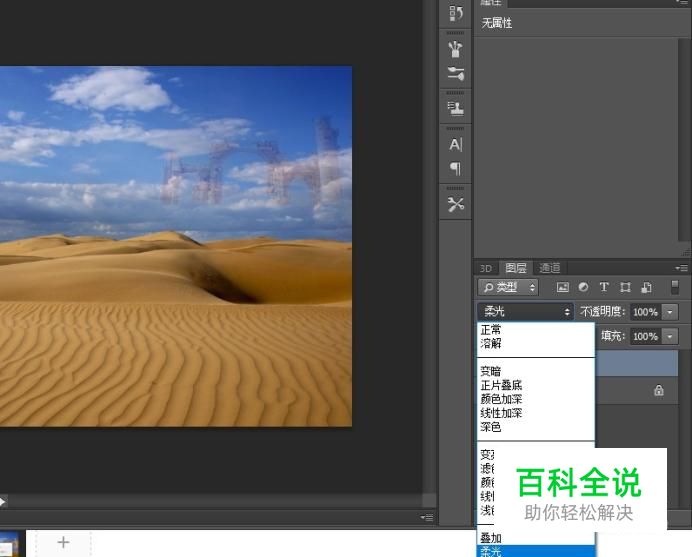Choose highlighted 柔光 entry in list
Viewport: 692px width, 557px height.
(536, 551)
